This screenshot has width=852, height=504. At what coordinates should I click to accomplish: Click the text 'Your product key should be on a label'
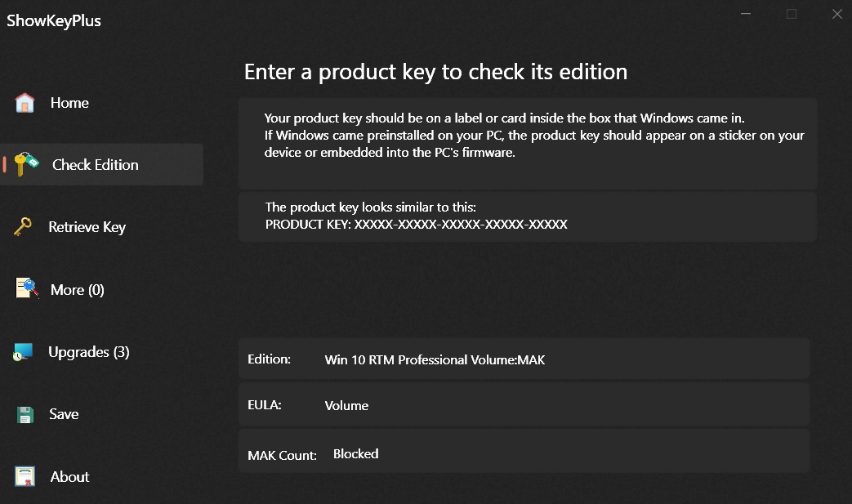point(372,118)
